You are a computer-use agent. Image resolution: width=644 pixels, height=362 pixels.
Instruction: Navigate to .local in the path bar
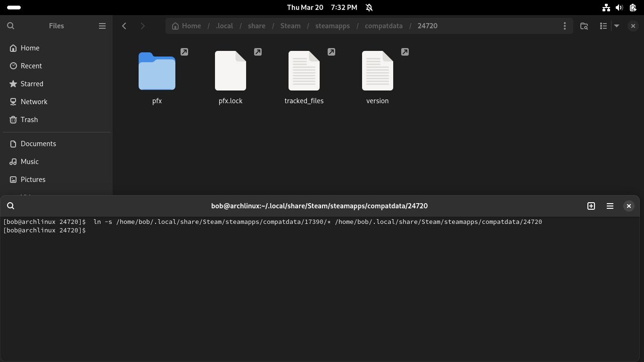coord(224,26)
